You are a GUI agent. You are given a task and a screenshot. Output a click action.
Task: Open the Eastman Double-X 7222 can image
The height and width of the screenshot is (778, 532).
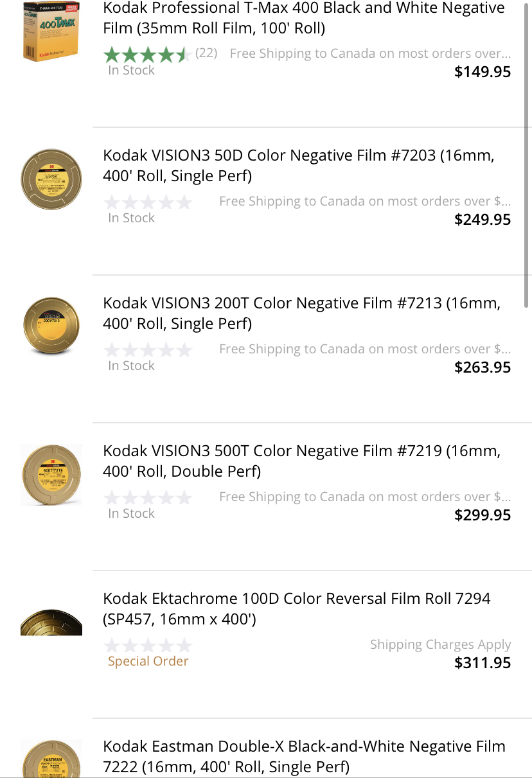coord(51,759)
